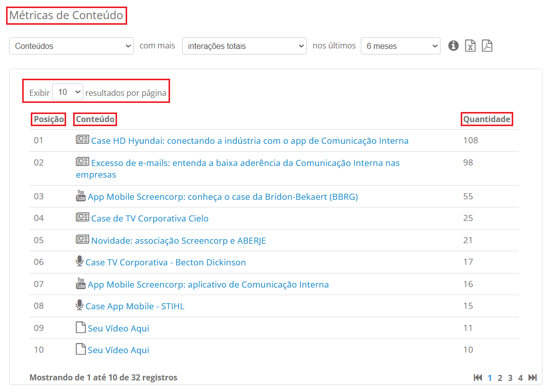This screenshot has height=392, width=546.
Task: Sort by Conteúdo column header
Action: click(x=95, y=120)
